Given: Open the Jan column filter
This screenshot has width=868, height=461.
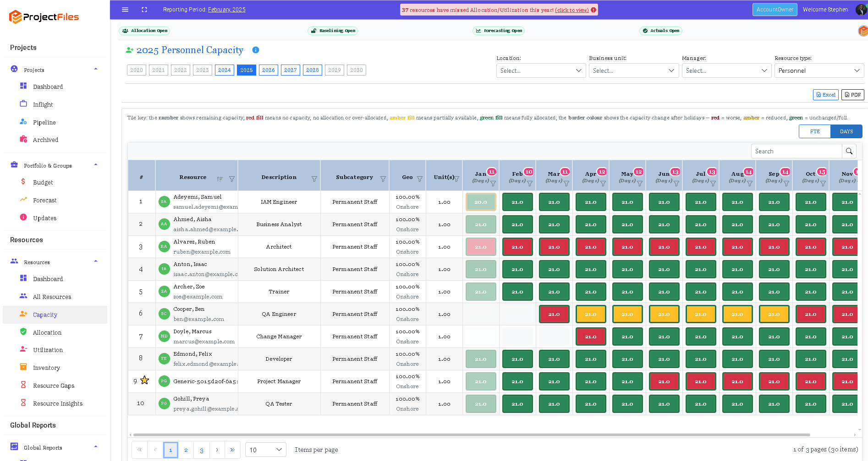Looking at the screenshot, I should point(493,183).
